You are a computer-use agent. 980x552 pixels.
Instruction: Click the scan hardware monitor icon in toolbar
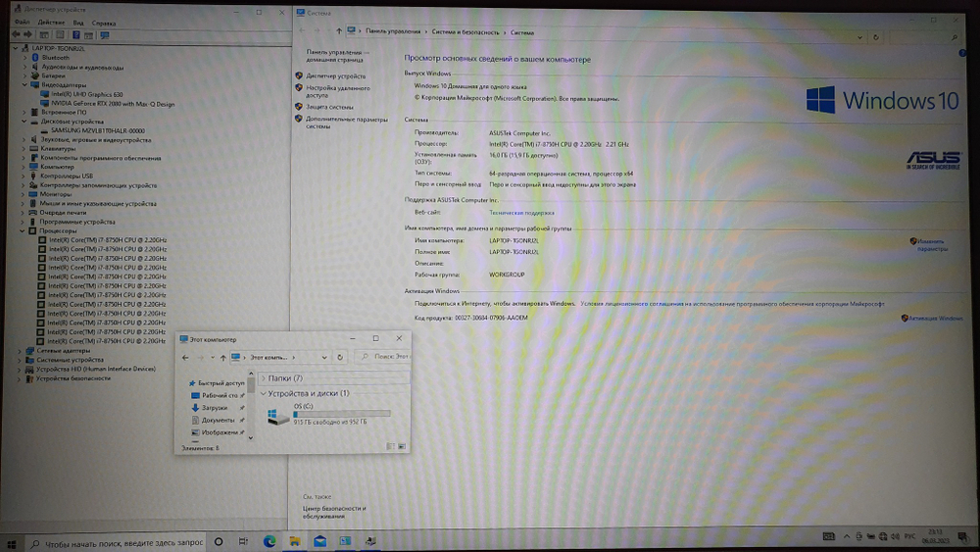point(105,35)
